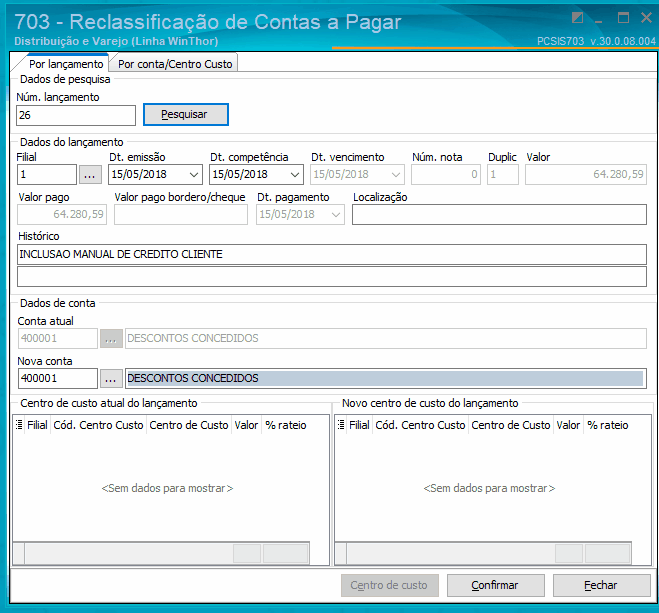Sort by % rateio in current grid
This screenshot has height=613, width=659.
point(286,425)
